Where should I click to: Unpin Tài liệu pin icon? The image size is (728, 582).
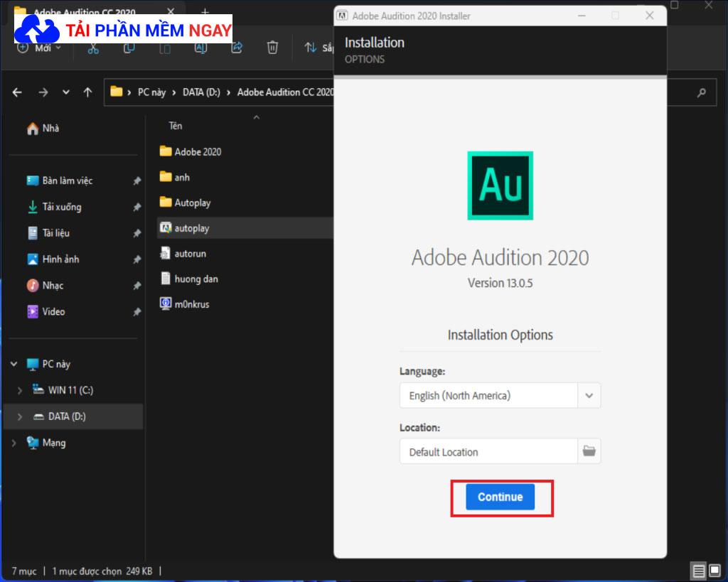136,234
